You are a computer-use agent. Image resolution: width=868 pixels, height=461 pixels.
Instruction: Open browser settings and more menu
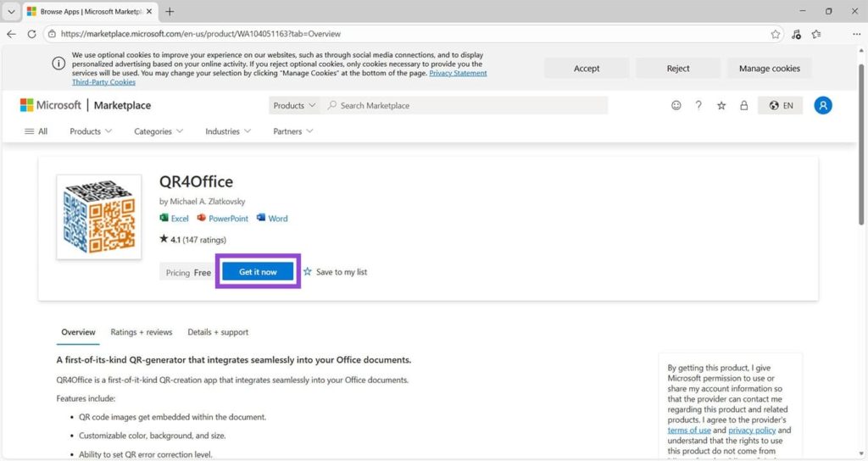coord(856,34)
